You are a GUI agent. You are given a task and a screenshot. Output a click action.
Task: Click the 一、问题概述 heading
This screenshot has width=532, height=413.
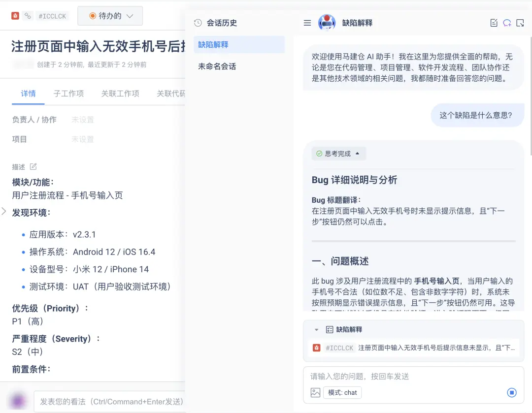340,261
